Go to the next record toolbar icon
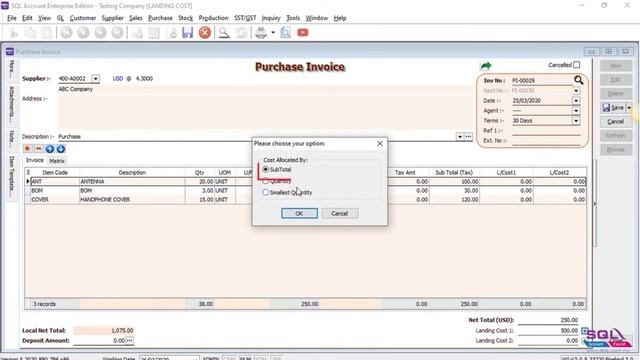Screen dimensions: 640x360 point(100,33)
